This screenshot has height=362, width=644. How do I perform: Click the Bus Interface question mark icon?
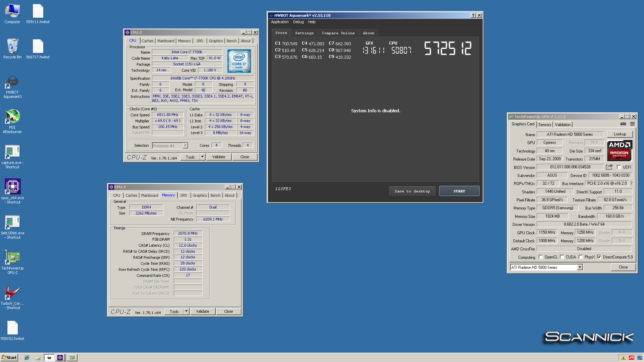(x=631, y=183)
